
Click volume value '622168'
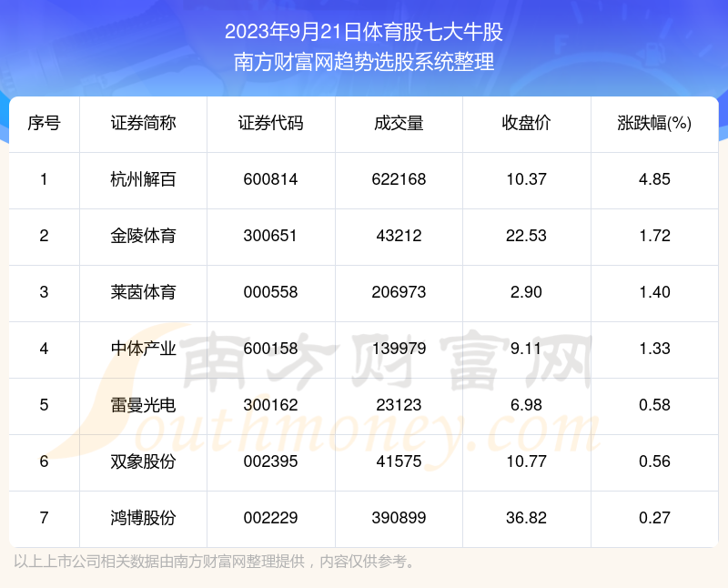click(399, 179)
